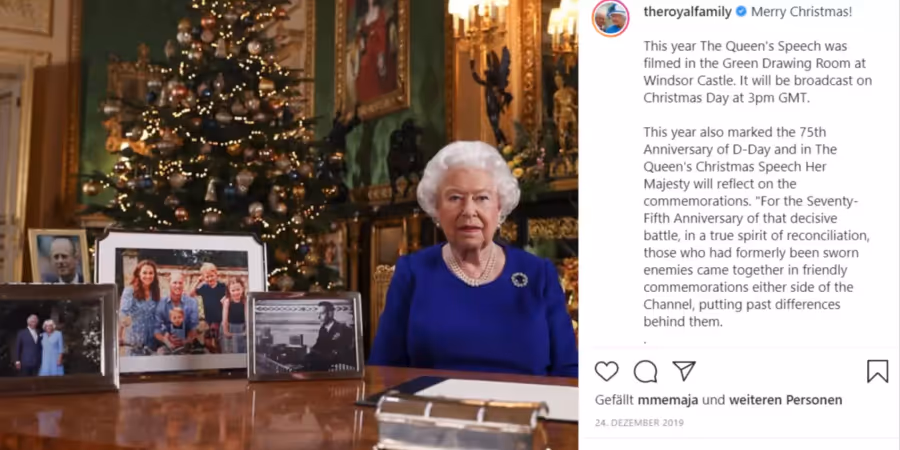The height and width of the screenshot is (450, 900).
Task: Click the 24. Dezember 2019 timestamp
Action: pos(639,423)
